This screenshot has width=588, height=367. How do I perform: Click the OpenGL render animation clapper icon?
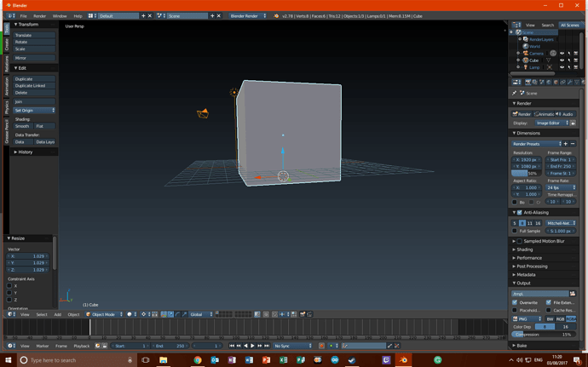point(309,314)
